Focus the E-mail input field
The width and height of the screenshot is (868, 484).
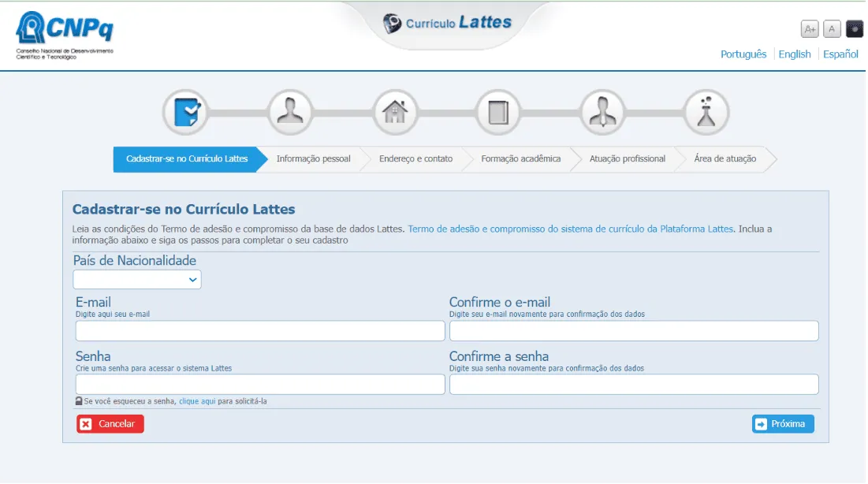click(260, 331)
